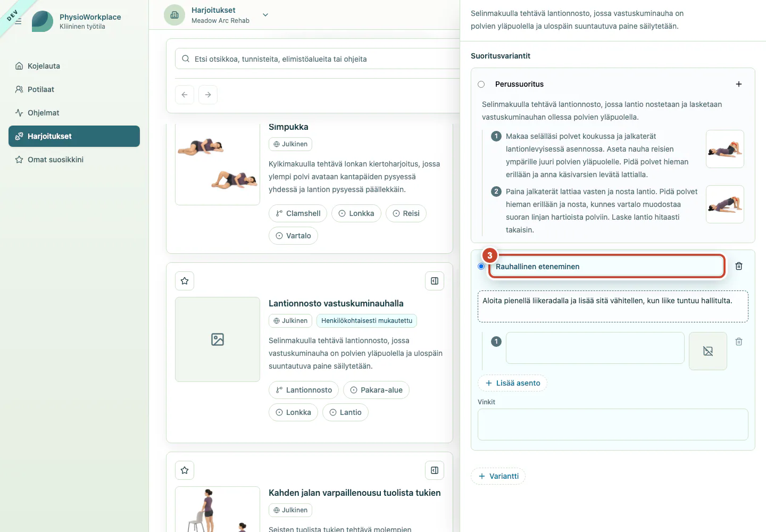766x532 pixels.
Task: Add a new Variantti
Action: [x=498, y=476]
